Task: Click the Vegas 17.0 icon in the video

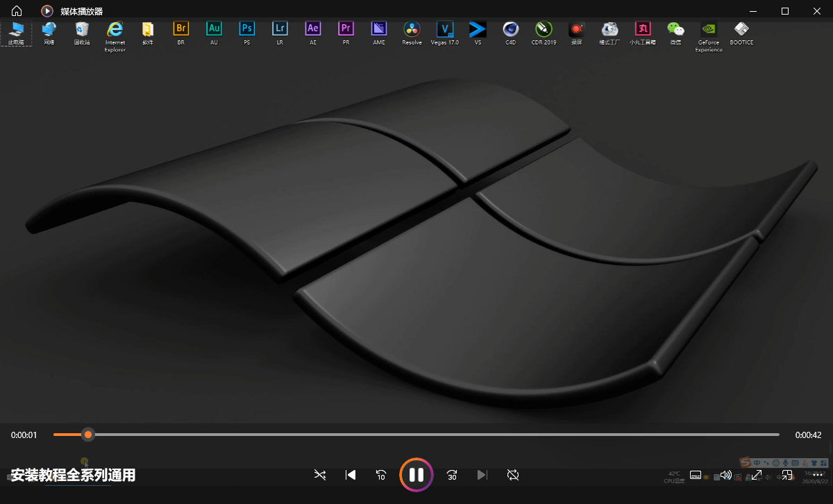Action: coord(445,33)
